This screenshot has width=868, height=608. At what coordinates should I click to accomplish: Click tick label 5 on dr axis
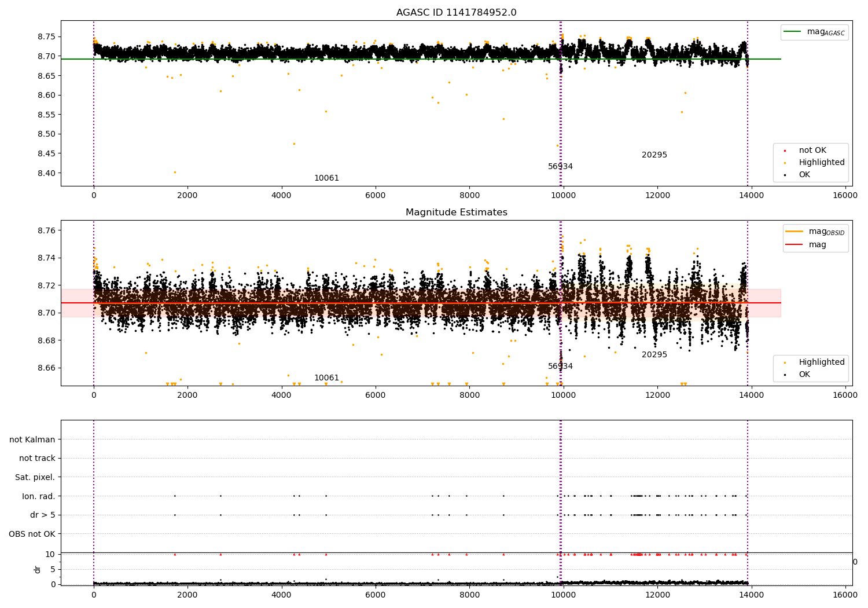[53, 569]
